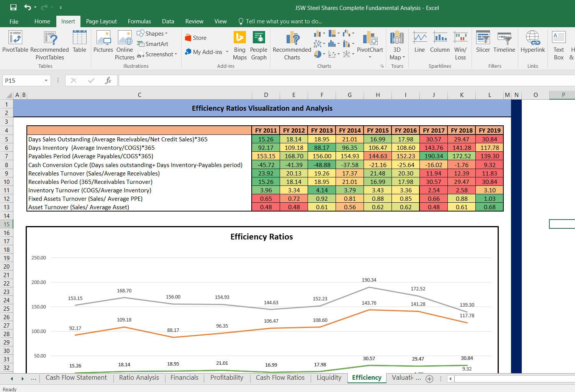The image size is (575, 392).
Task: Select column P header
Action: coord(563,95)
